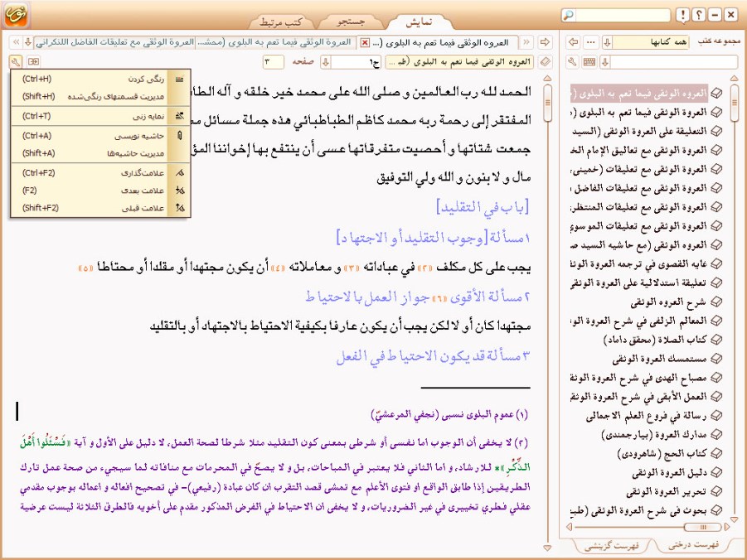Image resolution: width=747 pixels, height=560 pixels.
Task: Choose علامت بعدی (F2) menu entry
Action: [x=100, y=191]
